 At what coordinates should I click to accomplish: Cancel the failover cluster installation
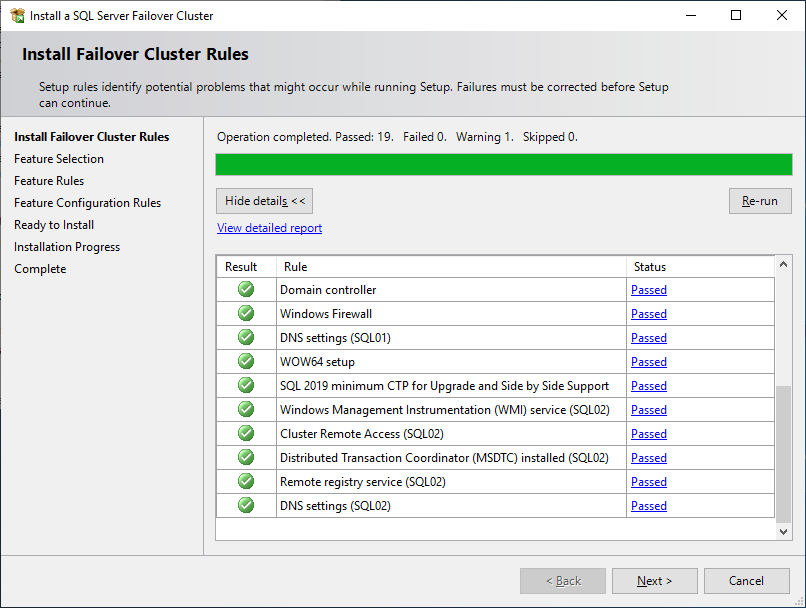[x=746, y=581]
